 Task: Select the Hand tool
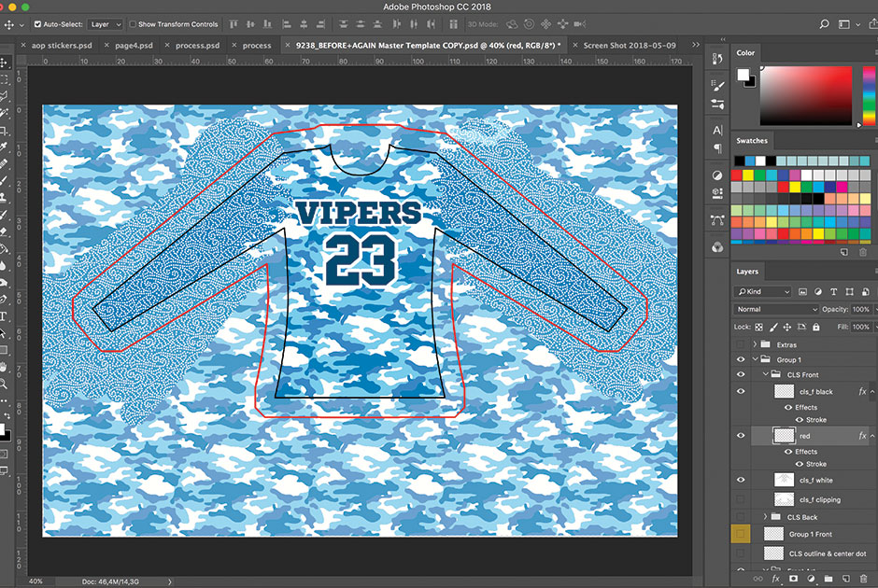tap(4, 367)
